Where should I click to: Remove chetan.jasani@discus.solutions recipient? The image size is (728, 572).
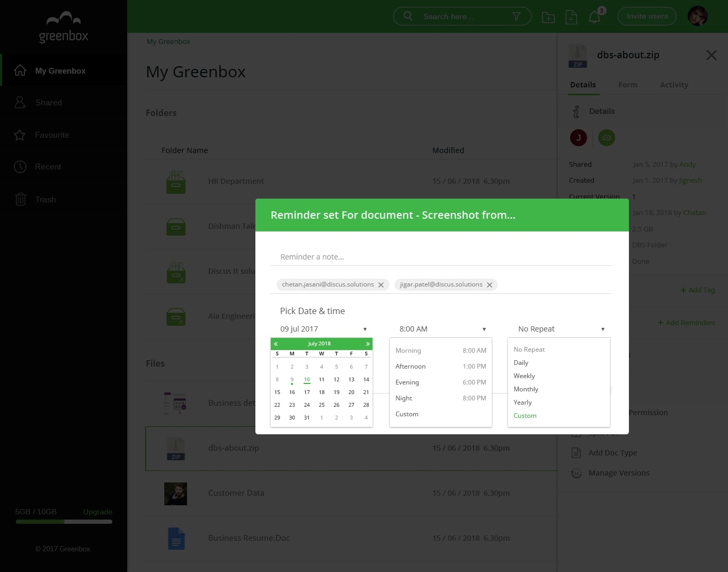381,285
